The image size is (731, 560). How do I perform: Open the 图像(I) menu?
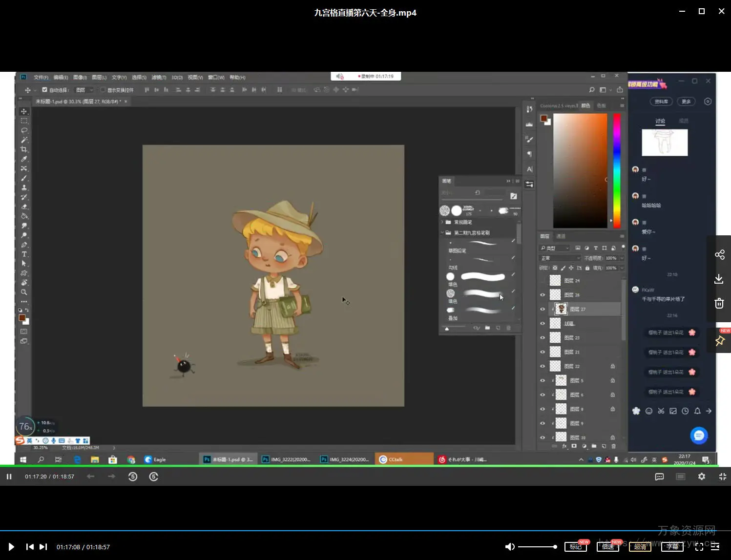(x=80, y=77)
